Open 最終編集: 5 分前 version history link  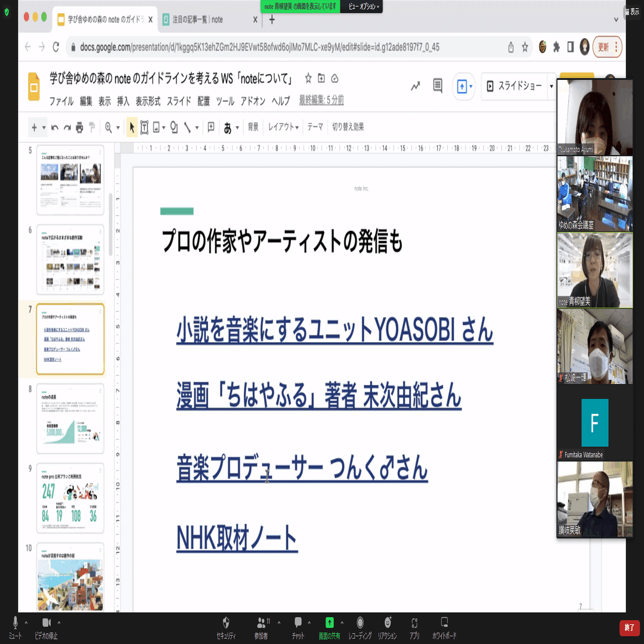321,100
